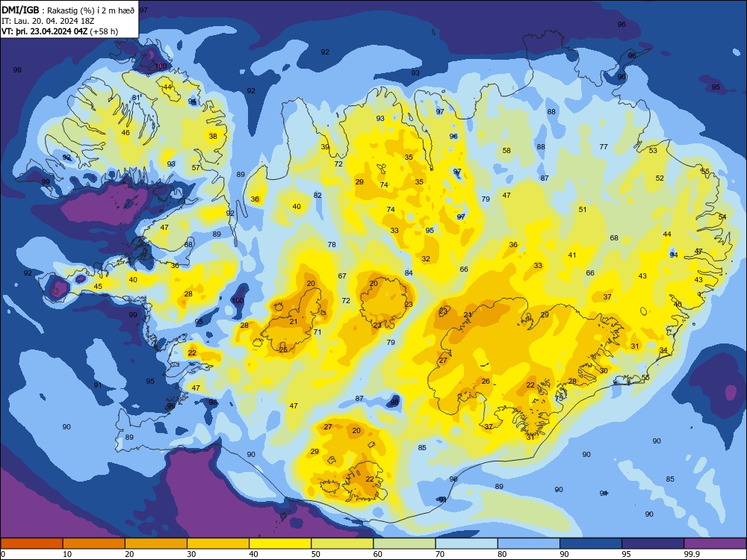Click the light blue 70–80 legend swatch
747x560 pixels.
pyautogui.click(x=466, y=544)
